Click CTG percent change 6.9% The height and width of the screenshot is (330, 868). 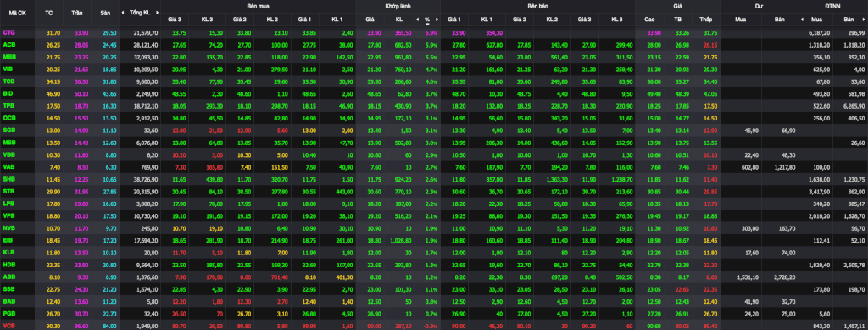[x=431, y=33]
